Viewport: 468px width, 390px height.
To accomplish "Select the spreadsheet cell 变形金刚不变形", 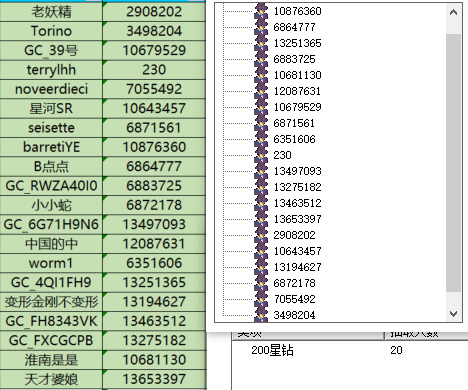I will (51, 302).
